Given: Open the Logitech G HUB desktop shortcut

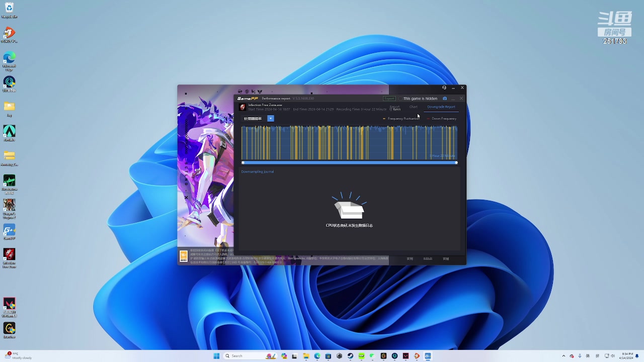Looking at the screenshot, I should (x=9, y=330).
